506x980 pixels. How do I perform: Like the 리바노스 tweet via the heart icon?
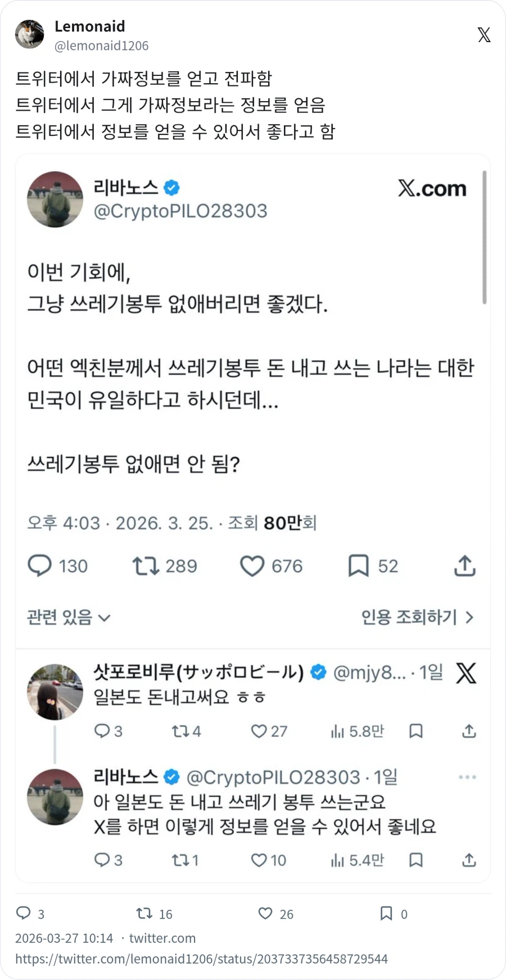pyautogui.click(x=254, y=566)
